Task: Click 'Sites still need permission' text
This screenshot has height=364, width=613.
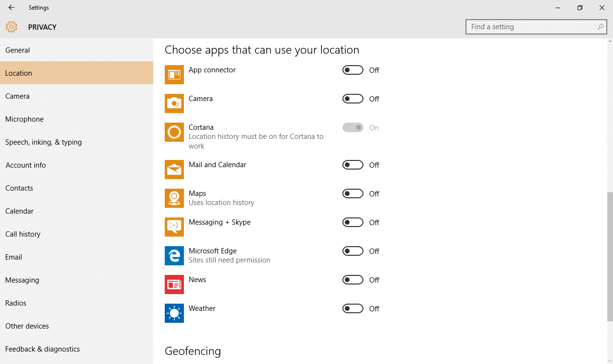Action: pyautogui.click(x=229, y=260)
